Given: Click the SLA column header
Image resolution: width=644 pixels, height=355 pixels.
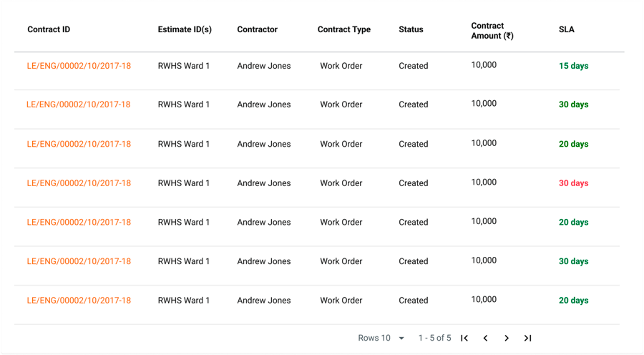Looking at the screenshot, I should point(567,30).
